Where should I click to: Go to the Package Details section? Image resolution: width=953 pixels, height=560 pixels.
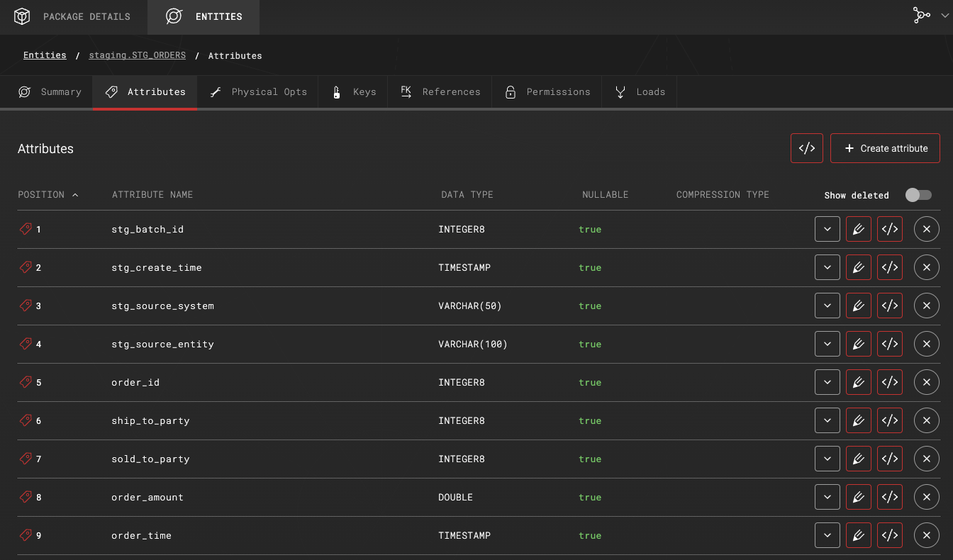pos(73,17)
